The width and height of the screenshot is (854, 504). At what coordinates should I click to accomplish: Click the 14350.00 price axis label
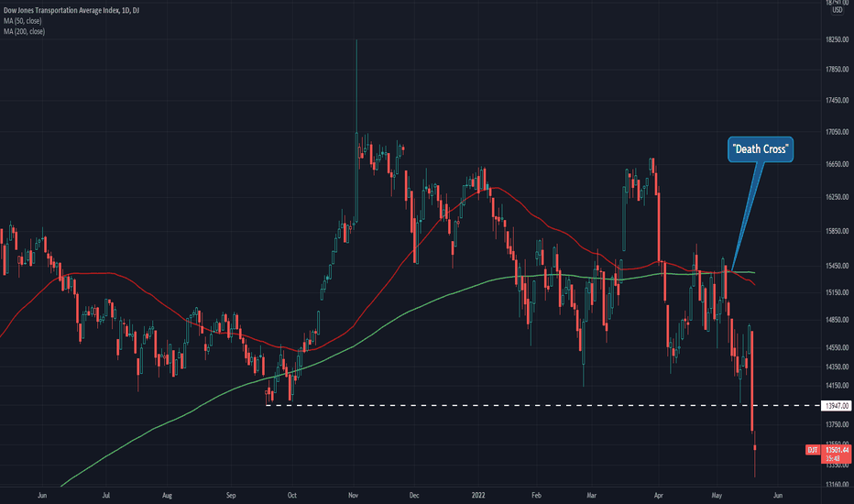[838, 367]
